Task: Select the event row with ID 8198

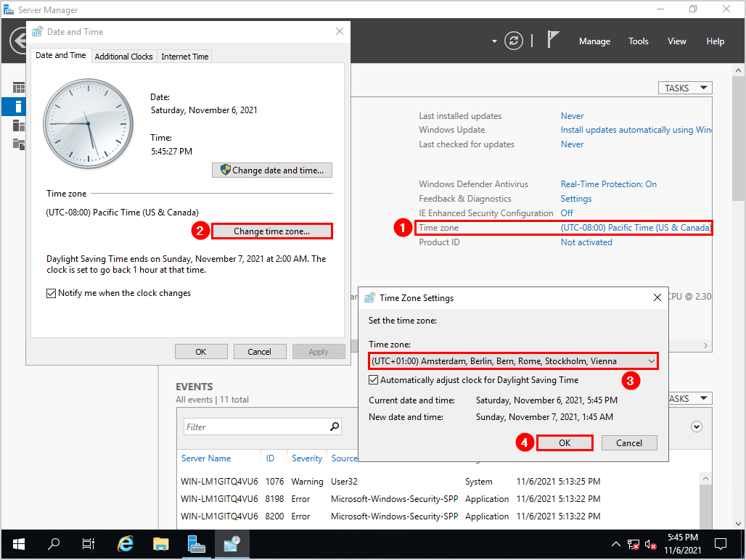Action: coord(390,499)
